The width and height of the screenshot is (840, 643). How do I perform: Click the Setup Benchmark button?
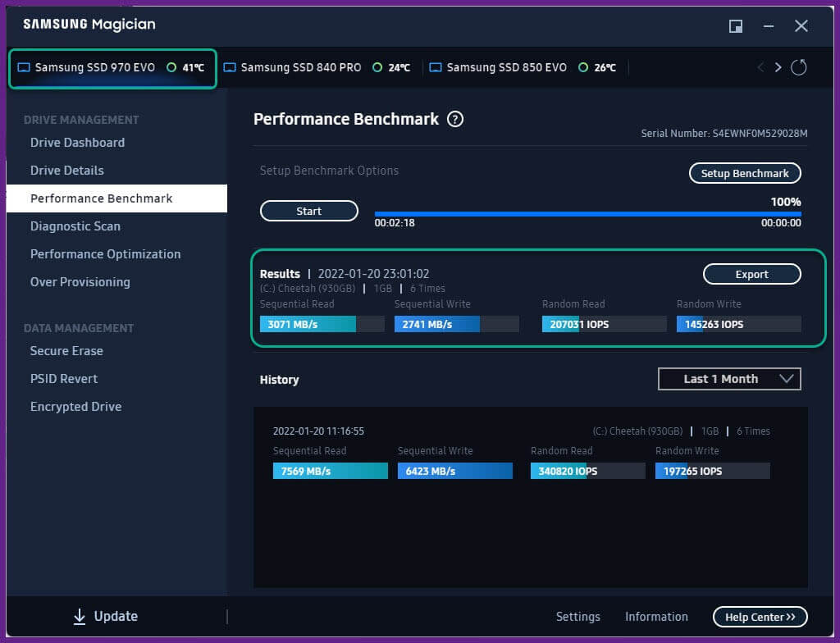[x=745, y=173]
